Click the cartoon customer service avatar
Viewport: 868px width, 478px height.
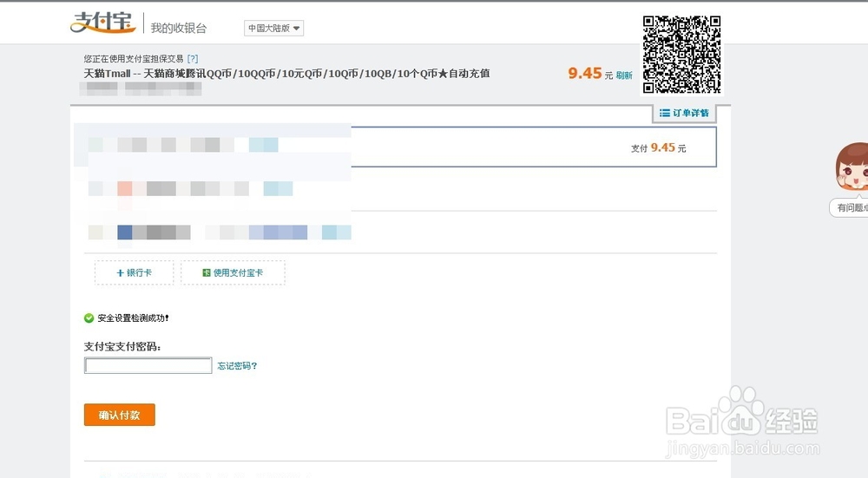click(x=852, y=167)
